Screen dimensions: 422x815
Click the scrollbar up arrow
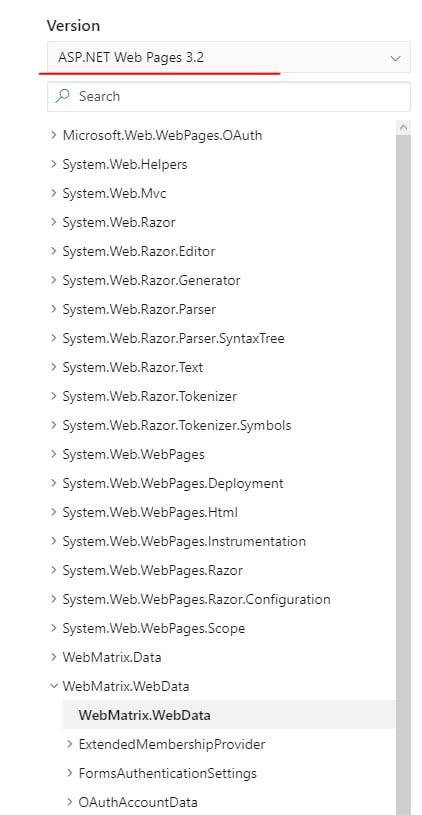pyautogui.click(x=403, y=127)
